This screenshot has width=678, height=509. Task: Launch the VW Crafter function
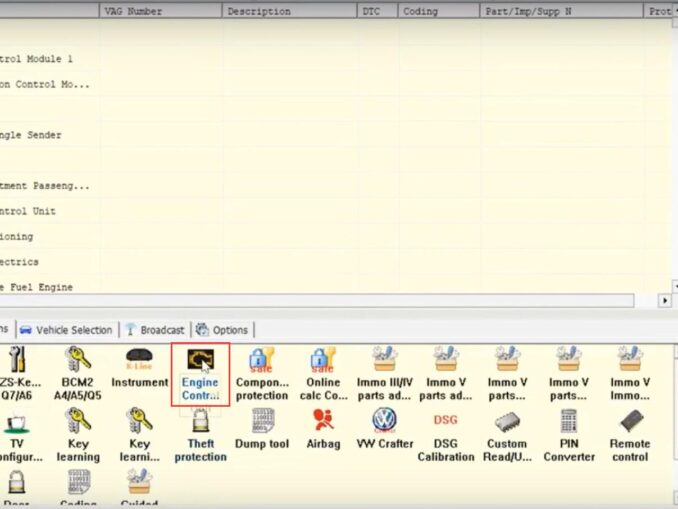[384, 429]
